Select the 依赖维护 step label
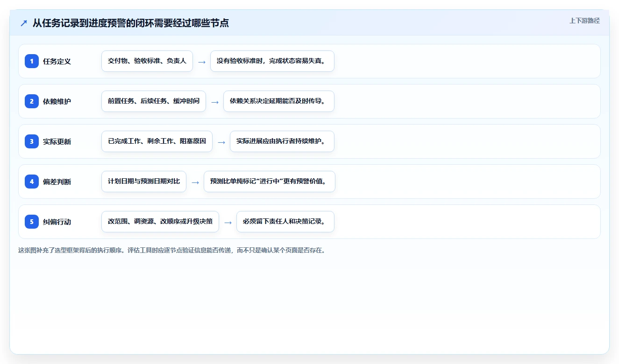 57,101
